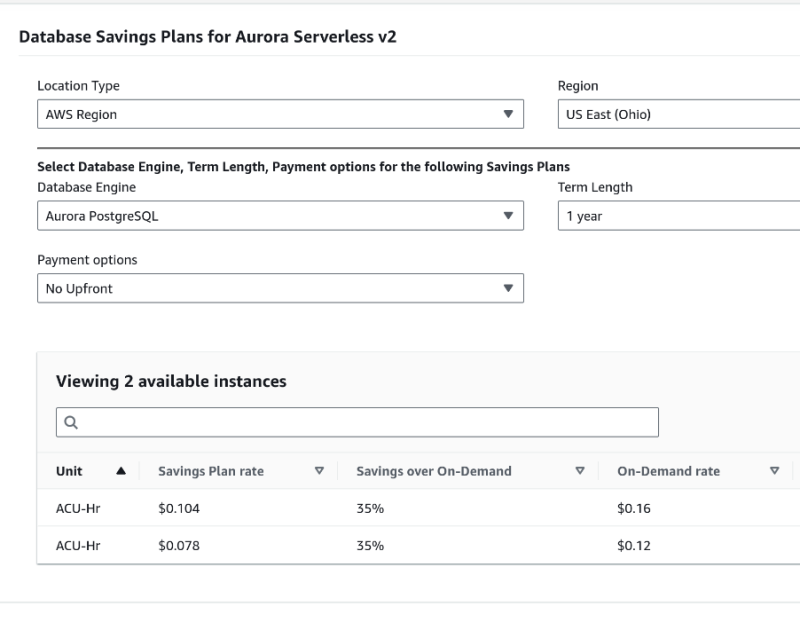Image resolution: width=800 pixels, height=622 pixels.
Task: Expand the Term Length dropdown showing 1 year
Action: [x=678, y=216]
